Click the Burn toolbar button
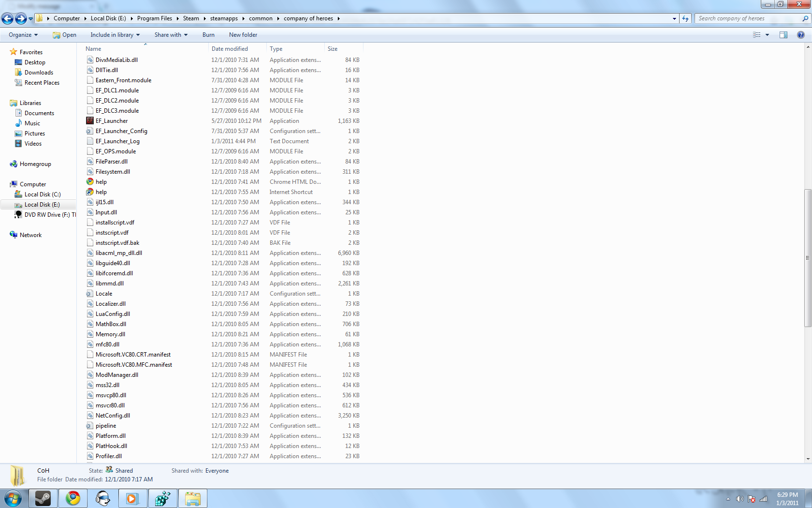Viewport: 812px width, 508px height. point(208,35)
